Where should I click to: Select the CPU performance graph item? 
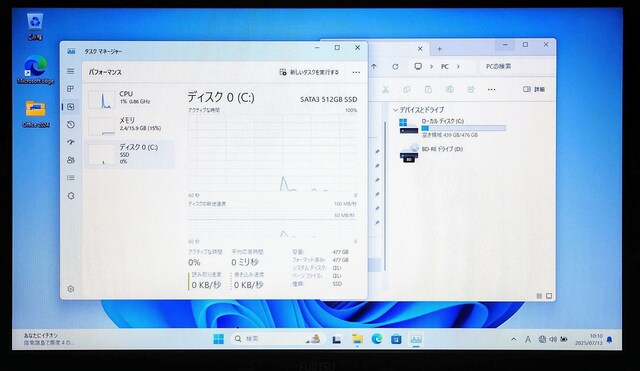pyautogui.click(x=129, y=100)
